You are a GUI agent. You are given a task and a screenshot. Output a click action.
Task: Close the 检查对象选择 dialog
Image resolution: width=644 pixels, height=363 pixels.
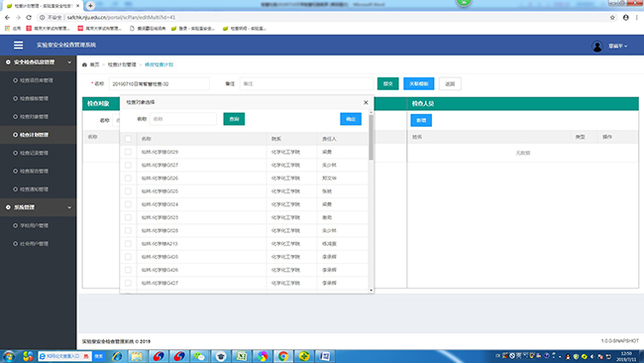pyautogui.click(x=366, y=102)
